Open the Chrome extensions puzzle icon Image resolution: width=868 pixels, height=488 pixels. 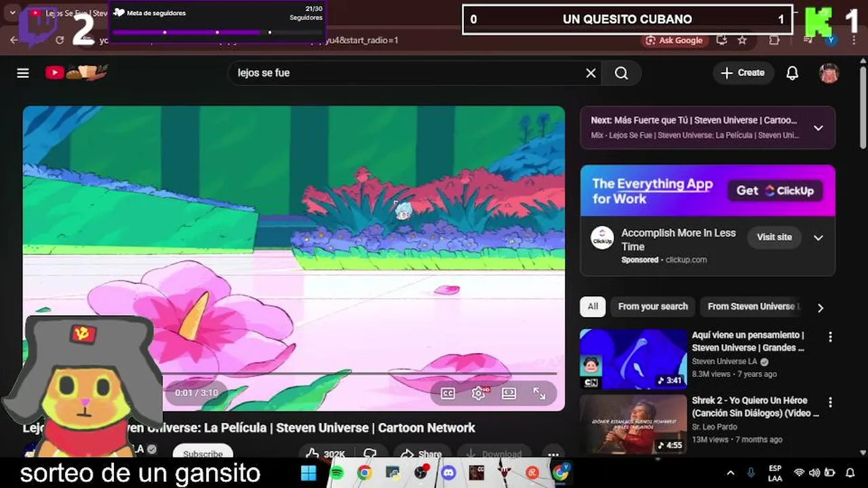[774, 40]
